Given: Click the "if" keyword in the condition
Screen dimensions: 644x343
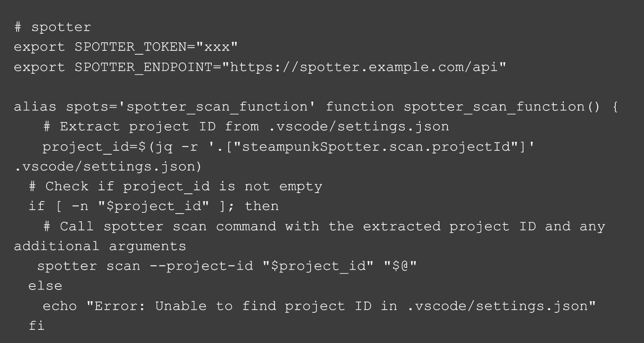Looking at the screenshot, I should tap(36, 207).
